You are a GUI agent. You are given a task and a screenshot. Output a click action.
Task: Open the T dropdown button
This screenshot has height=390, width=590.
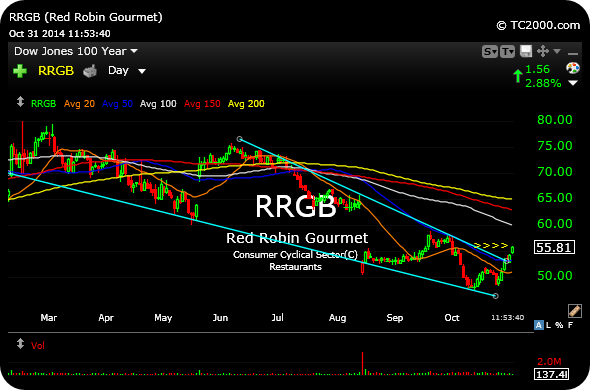[x=507, y=51]
